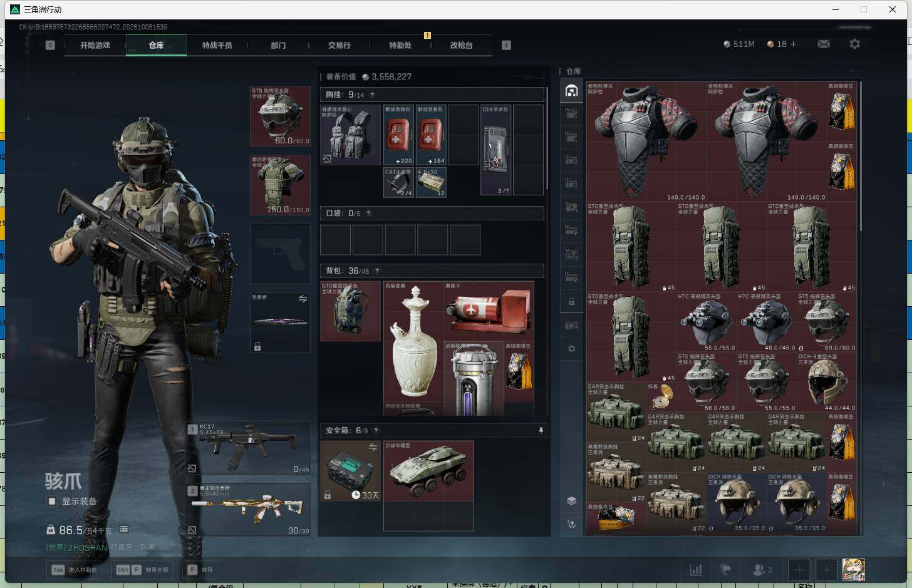
Task: Open the warehouse sidebar gear settings
Action: [x=571, y=349]
